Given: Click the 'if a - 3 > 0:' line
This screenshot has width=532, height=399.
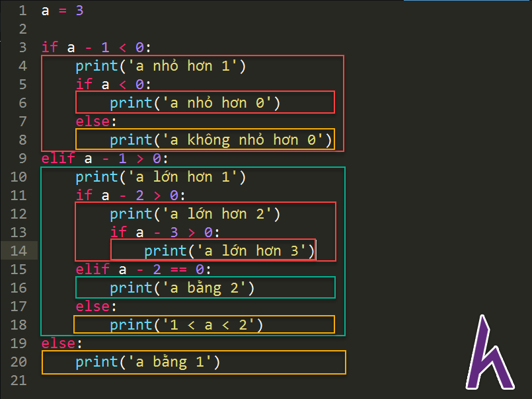Looking at the screenshot, I should (x=165, y=233).
